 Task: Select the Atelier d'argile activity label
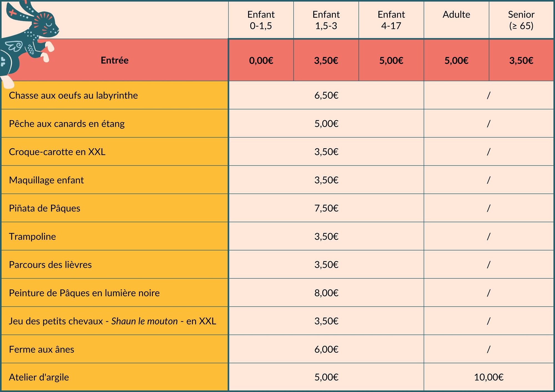tap(39, 377)
